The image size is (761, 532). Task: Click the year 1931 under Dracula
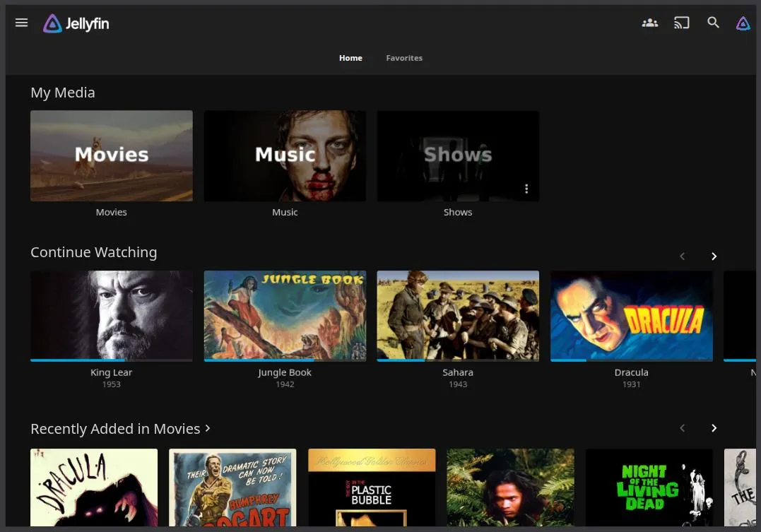tap(632, 384)
